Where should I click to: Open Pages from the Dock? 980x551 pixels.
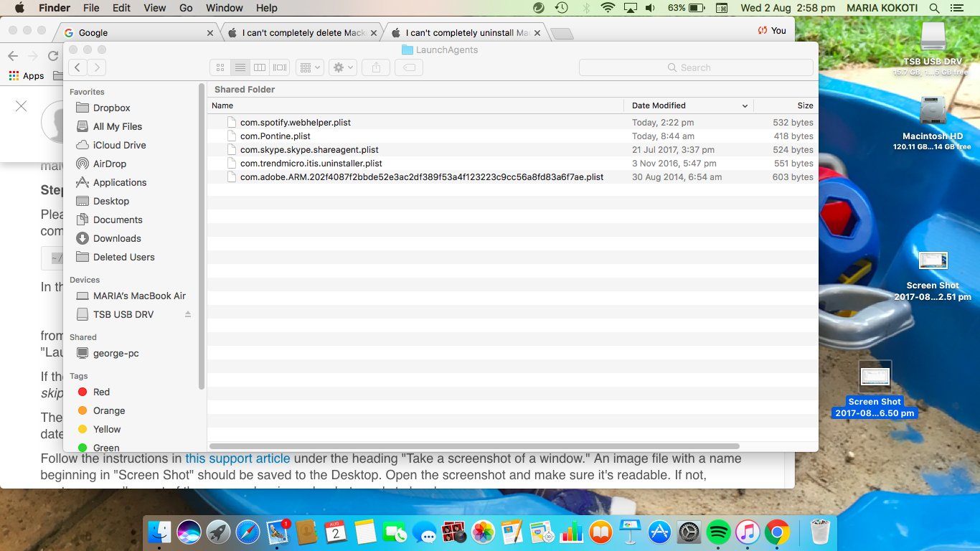pos(512,532)
